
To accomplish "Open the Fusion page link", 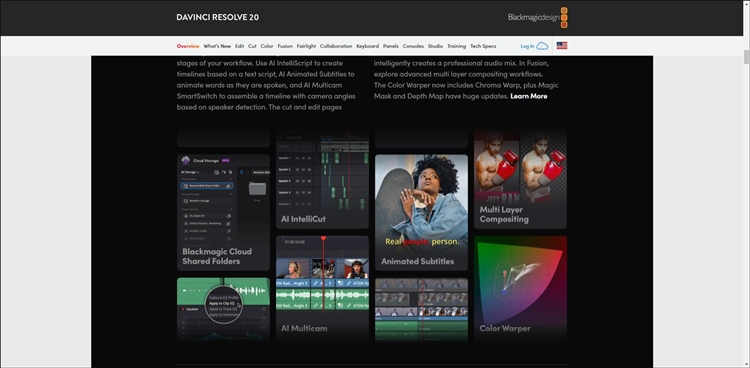I will point(285,46).
